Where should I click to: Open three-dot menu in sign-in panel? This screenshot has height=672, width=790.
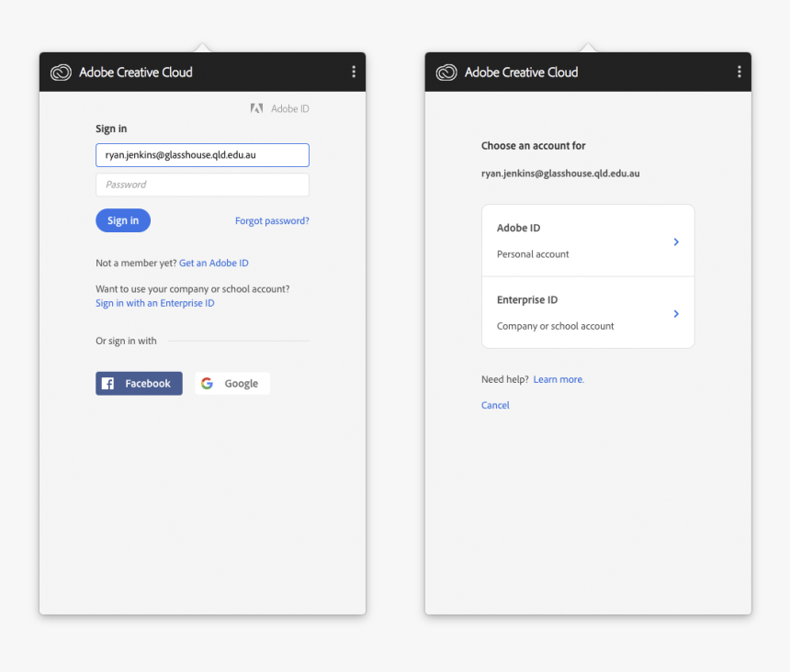[x=354, y=72]
